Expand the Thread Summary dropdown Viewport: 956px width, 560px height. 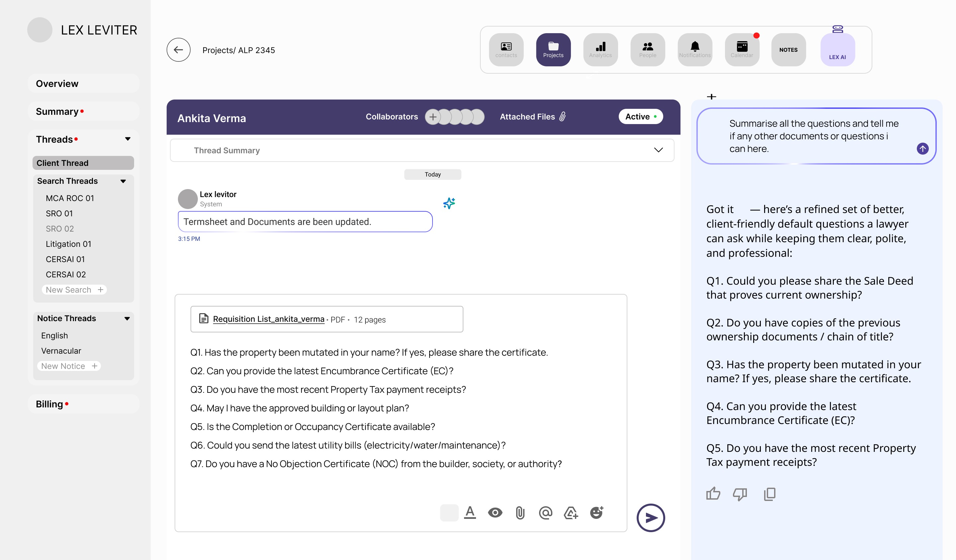[x=658, y=150]
